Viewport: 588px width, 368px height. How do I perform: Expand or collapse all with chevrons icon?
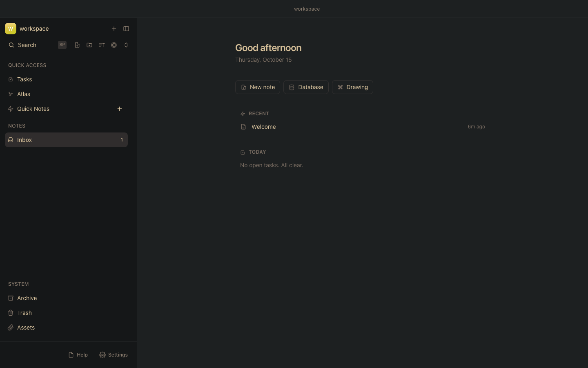(126, 45)
